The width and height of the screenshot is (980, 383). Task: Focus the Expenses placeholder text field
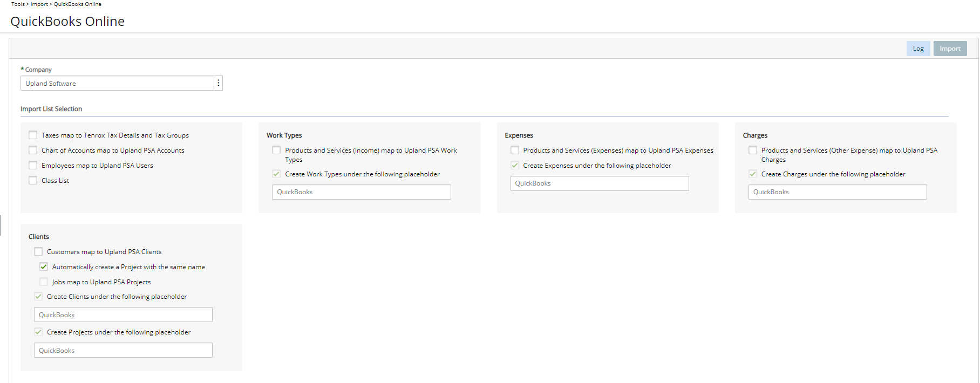(x=600, y=183)
